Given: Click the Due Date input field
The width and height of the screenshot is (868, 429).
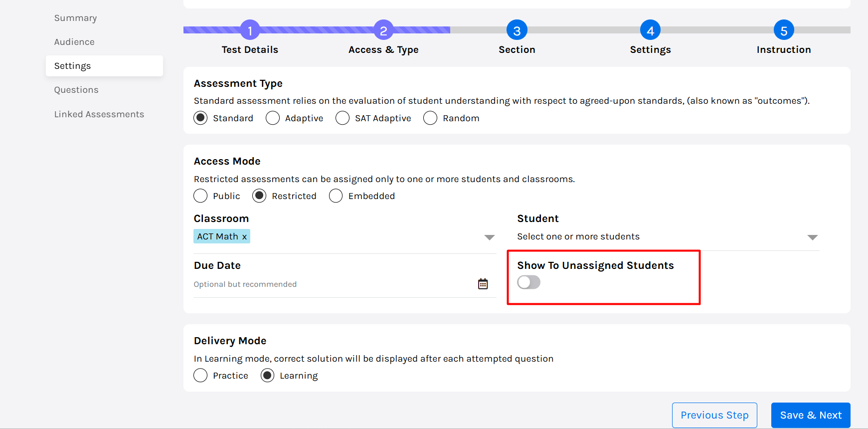Looking at the screenshot, I should coord(329,284).
